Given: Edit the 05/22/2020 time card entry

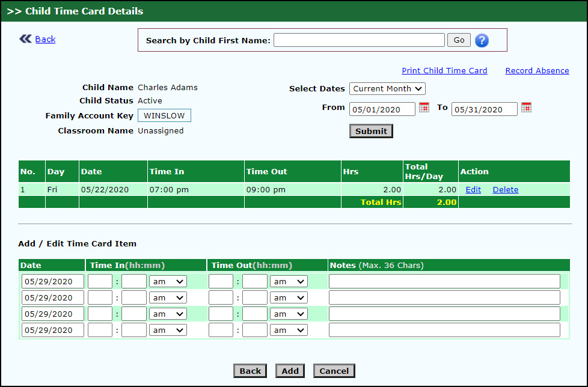Looking at the screenshot, I should (x=473, y=189).
